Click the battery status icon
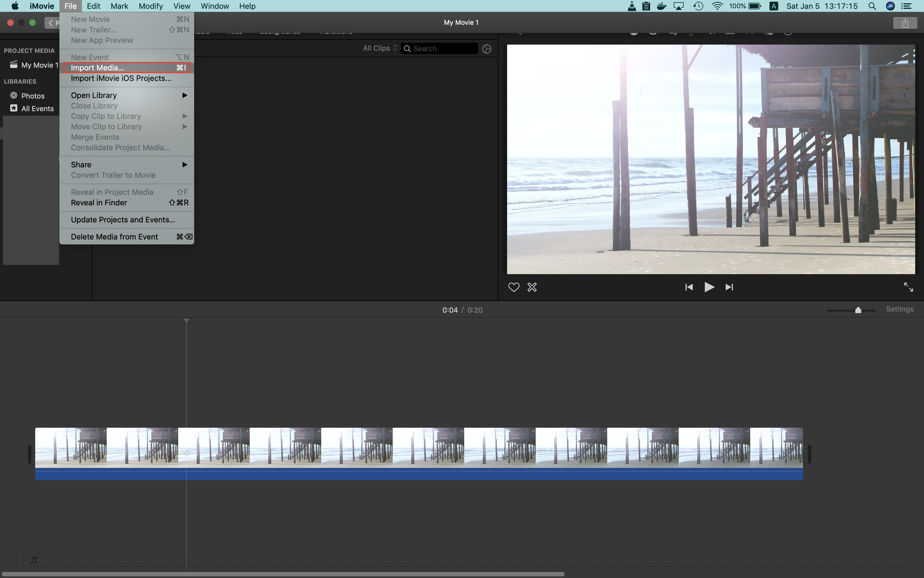Image resolution: width=924 pixels, height=578 pixels. (755, 6)
